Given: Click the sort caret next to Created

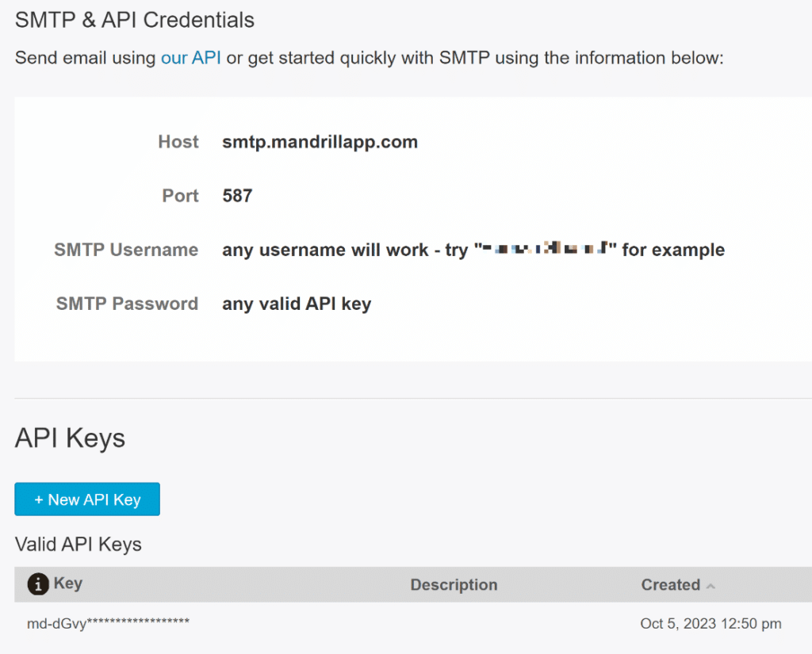Looking at the screenshot, I should 711,587.
